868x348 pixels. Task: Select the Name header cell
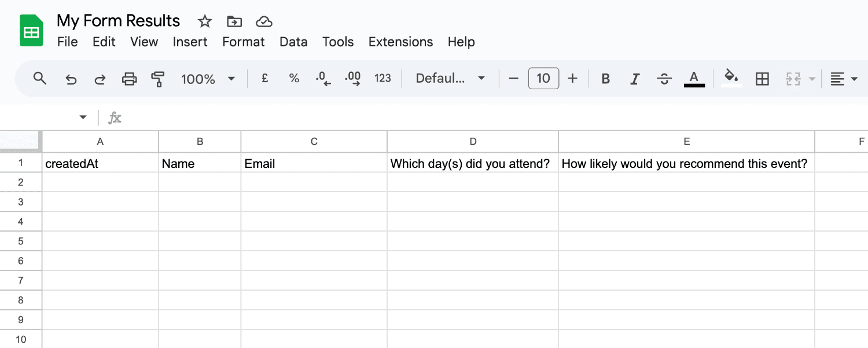(200, 163)
